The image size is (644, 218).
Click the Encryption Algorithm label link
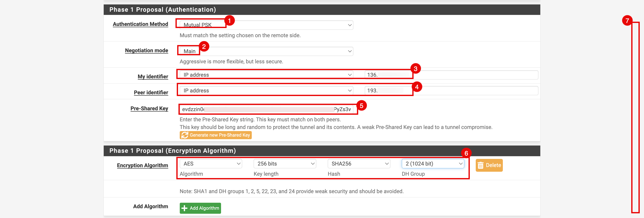(142, 165)
